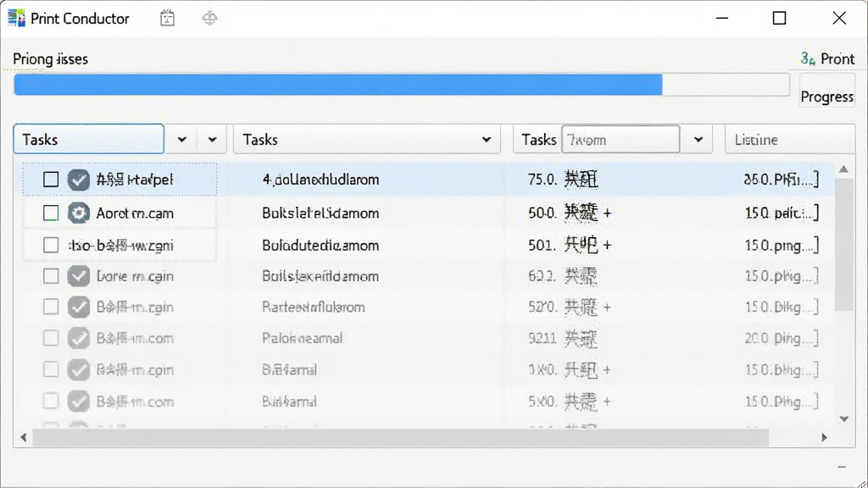Tick the checkbox in Aoret m.cam row

51,213
